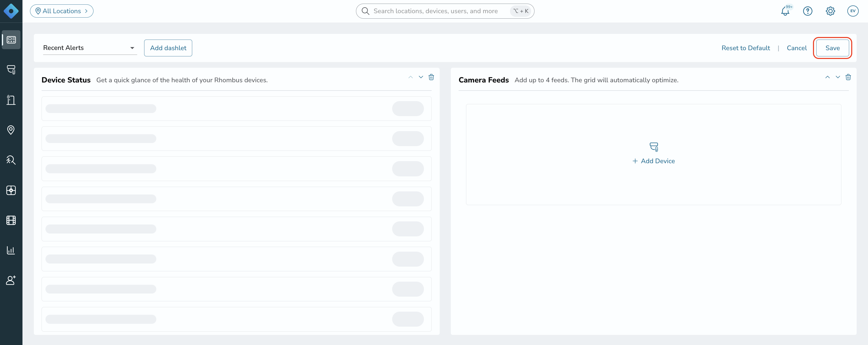Click Reset to Default link
This screenshot has height=345, width=868.
pos(745,48)
